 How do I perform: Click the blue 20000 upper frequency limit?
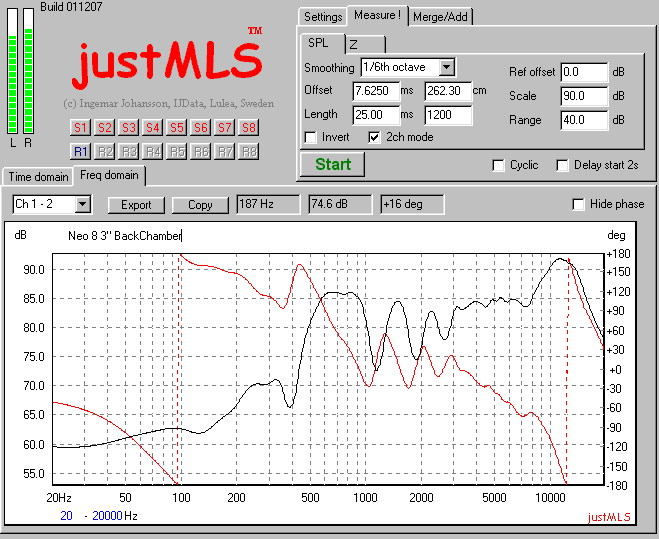[x=107, y=515]
